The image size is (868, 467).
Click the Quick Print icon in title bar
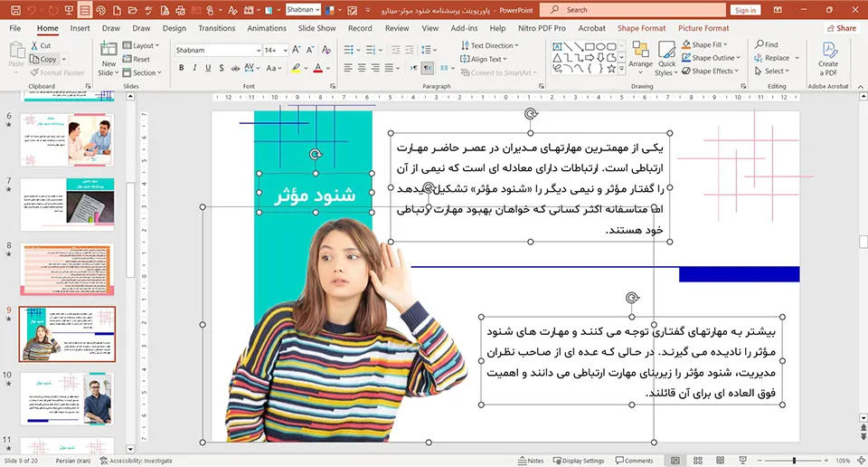coord(181,10)
